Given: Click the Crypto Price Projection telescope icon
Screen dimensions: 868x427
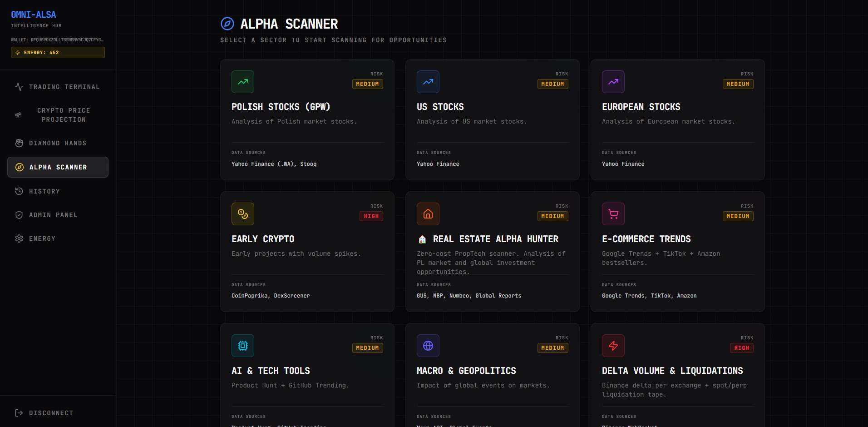Looking at the screenshot, I should click(18, 115).
